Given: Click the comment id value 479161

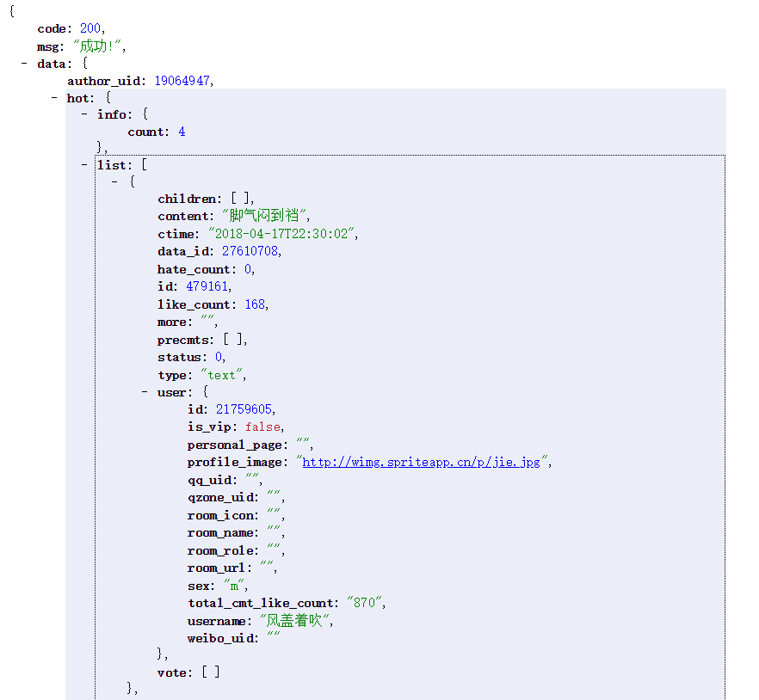Looking at the screenshot, I should coord(207,287).
